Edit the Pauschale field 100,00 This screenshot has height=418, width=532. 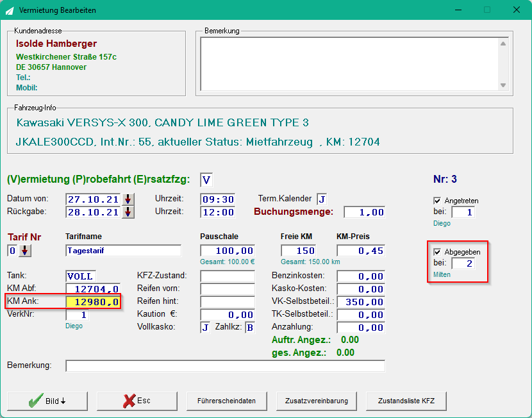coord(228,251)
